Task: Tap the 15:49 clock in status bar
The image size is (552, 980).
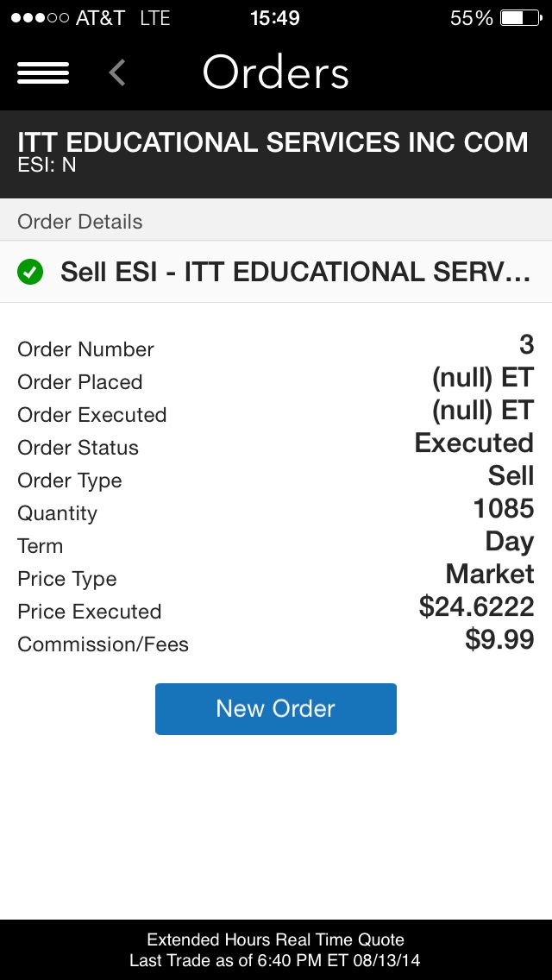Action: (275, 18)
